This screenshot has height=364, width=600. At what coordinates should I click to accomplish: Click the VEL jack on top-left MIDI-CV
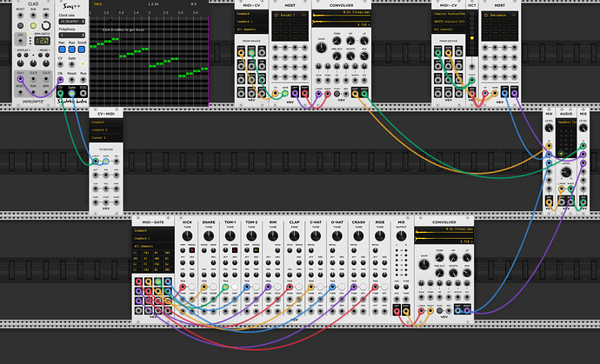262,52
